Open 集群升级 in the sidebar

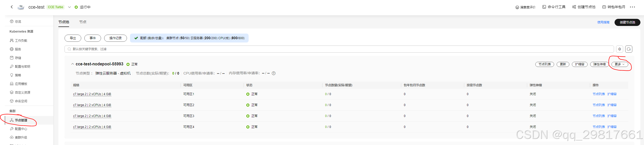tap(19, 138)
